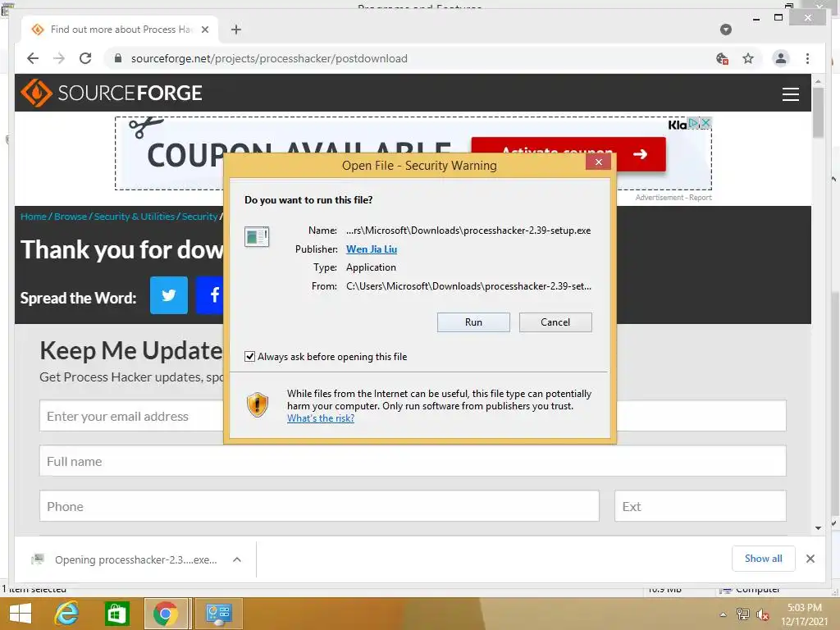
Task: Click the Chrome taskbar icon
Action: click(x=166, y=614)
